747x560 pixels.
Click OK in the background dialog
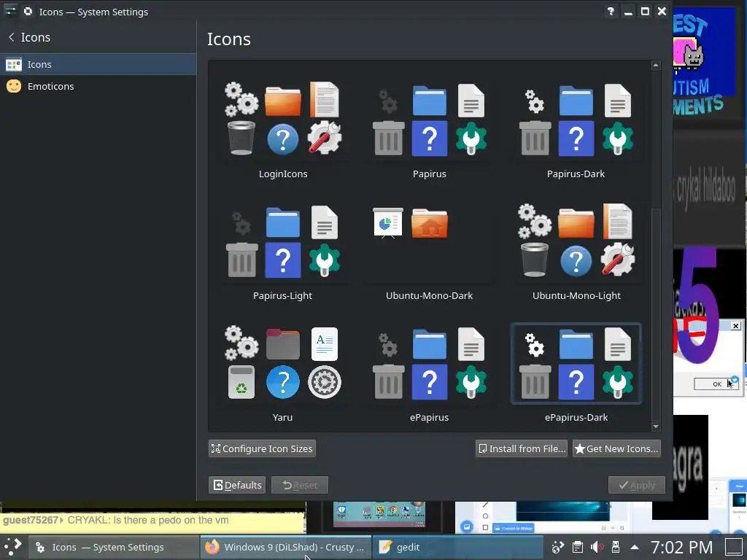point(716,384)
